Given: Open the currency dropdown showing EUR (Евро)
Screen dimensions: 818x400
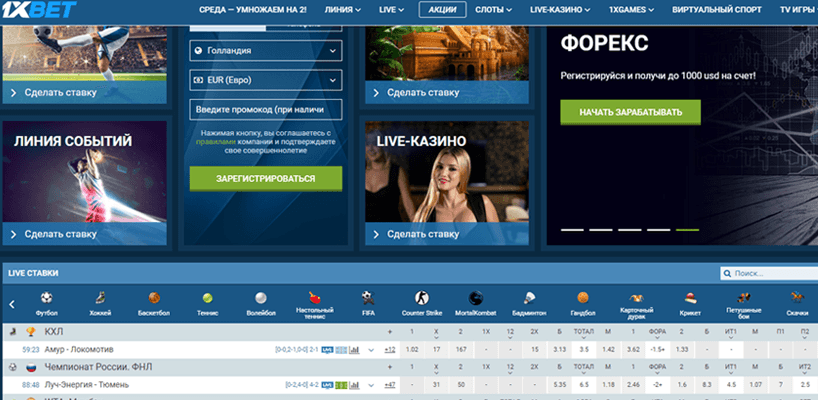Looking at the screenshot, I should tap(266, 80).
